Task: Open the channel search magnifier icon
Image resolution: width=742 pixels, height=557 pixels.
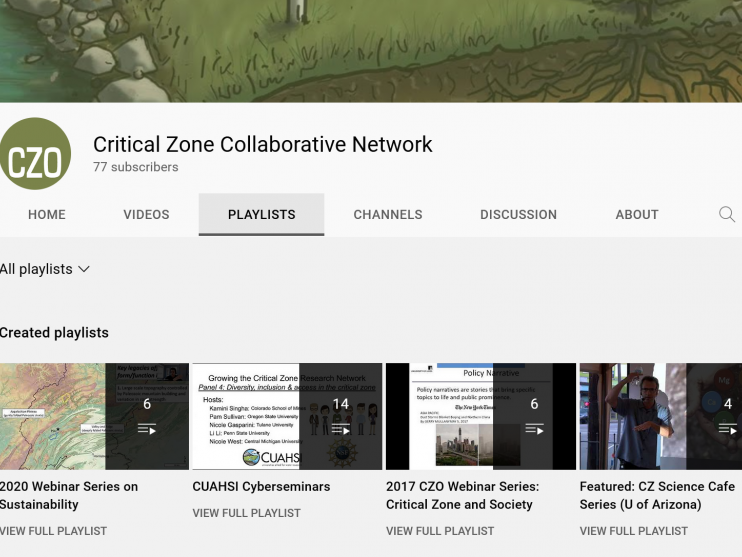Action: coord(727,214)
